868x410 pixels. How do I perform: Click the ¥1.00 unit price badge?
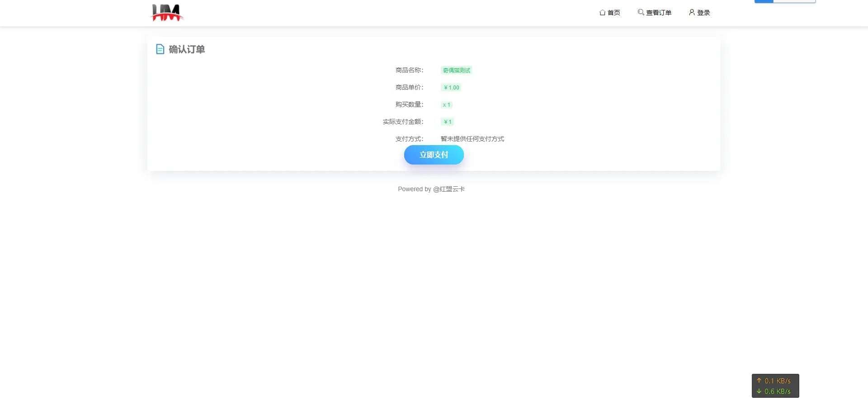click(x=451, y=87)
